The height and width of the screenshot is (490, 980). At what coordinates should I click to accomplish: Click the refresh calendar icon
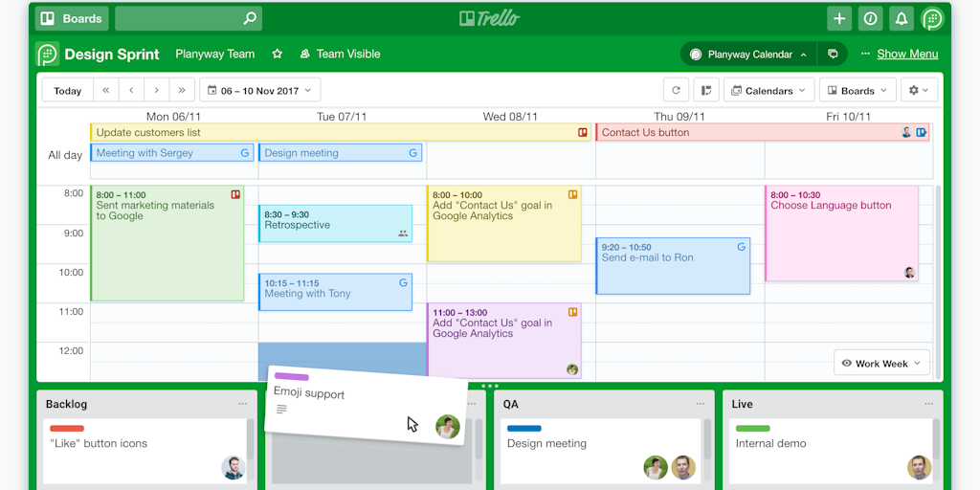(676, 91)
